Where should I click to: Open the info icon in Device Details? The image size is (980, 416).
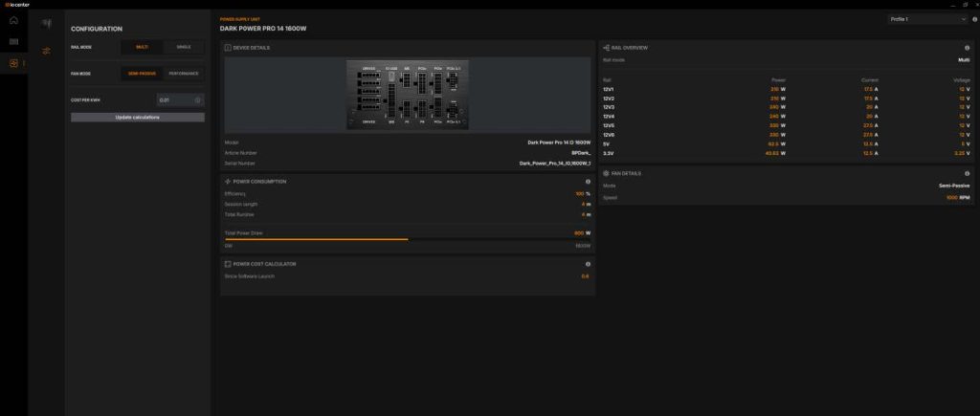click(228, 48)
